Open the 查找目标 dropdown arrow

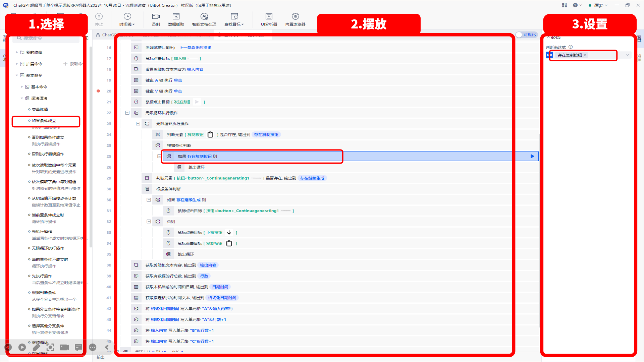pyautogui.click(x=243, y=24)
